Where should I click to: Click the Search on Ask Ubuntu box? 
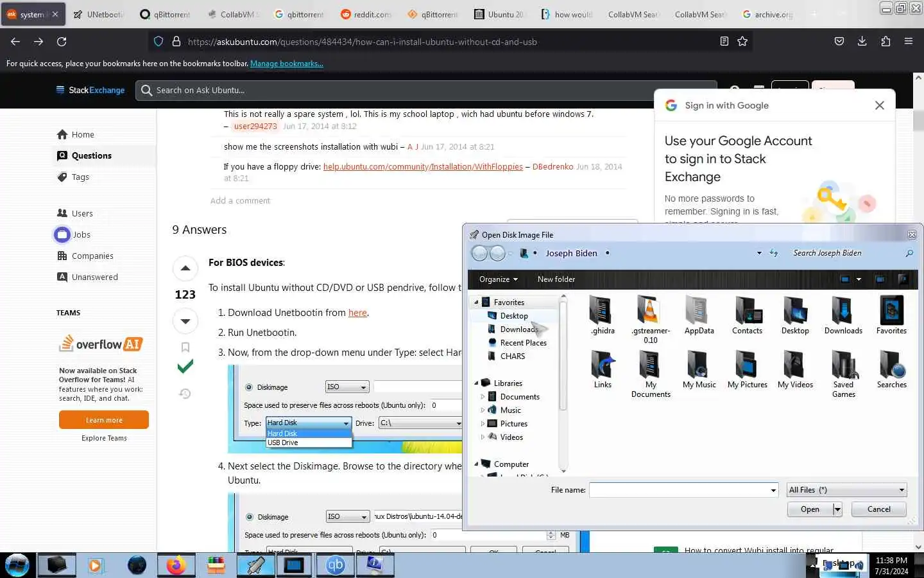[x=426, y=91]
